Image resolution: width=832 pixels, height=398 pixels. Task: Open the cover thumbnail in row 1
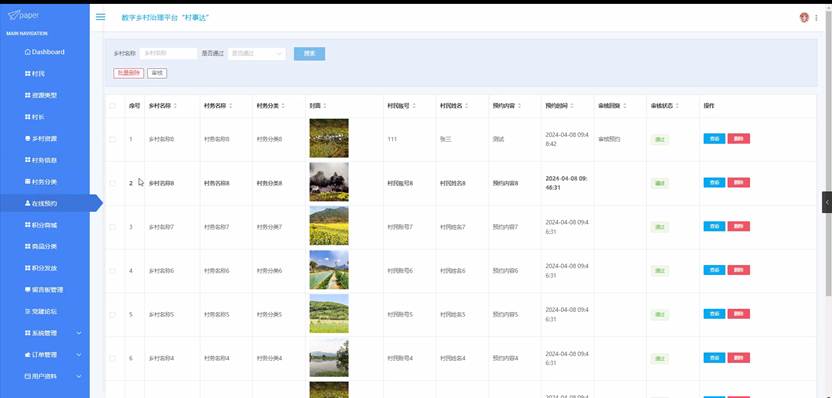[x=329, y=138]
